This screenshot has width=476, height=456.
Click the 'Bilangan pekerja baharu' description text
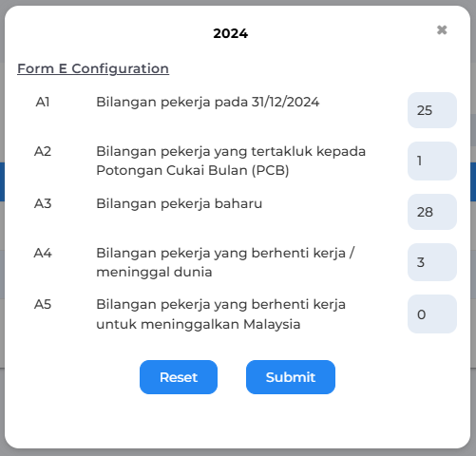[x=180, y=203]
